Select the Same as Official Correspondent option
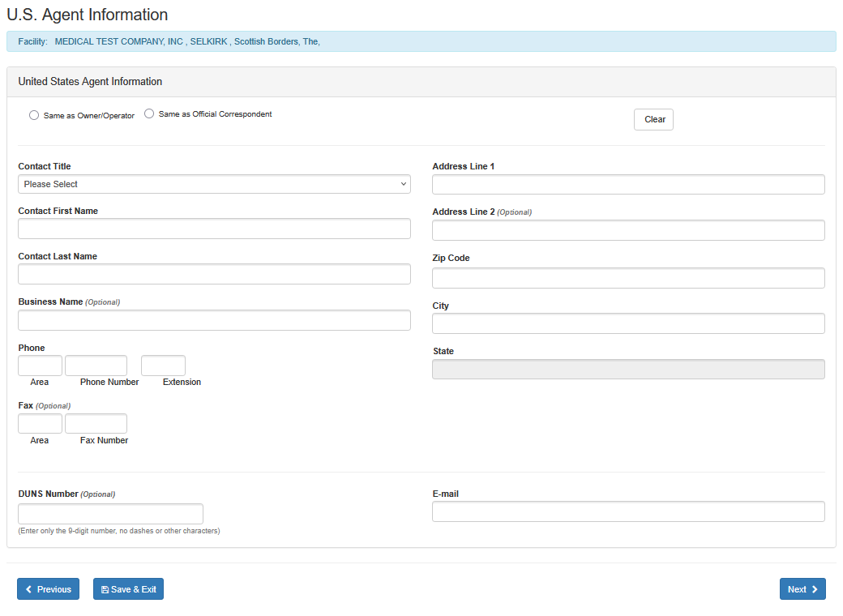The width and height of the screenshot is (843, 616). [x=149, y=114]
